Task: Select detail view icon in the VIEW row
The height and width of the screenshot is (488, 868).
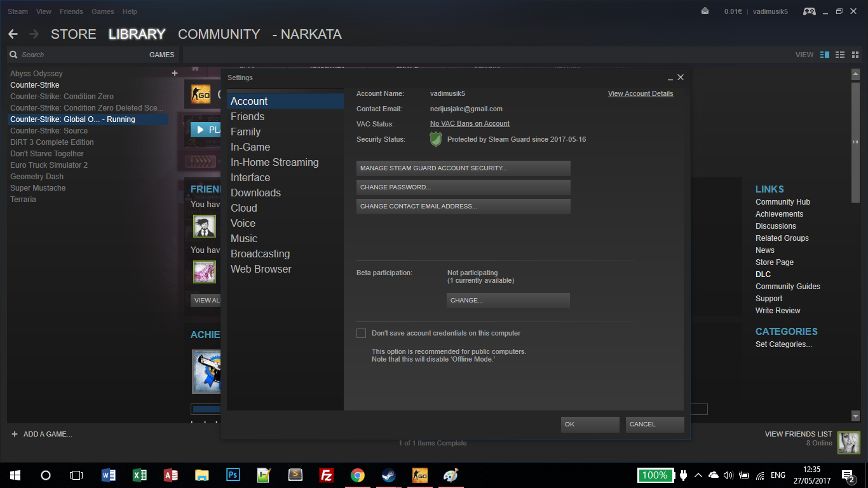Action: [x=825, y=55]
